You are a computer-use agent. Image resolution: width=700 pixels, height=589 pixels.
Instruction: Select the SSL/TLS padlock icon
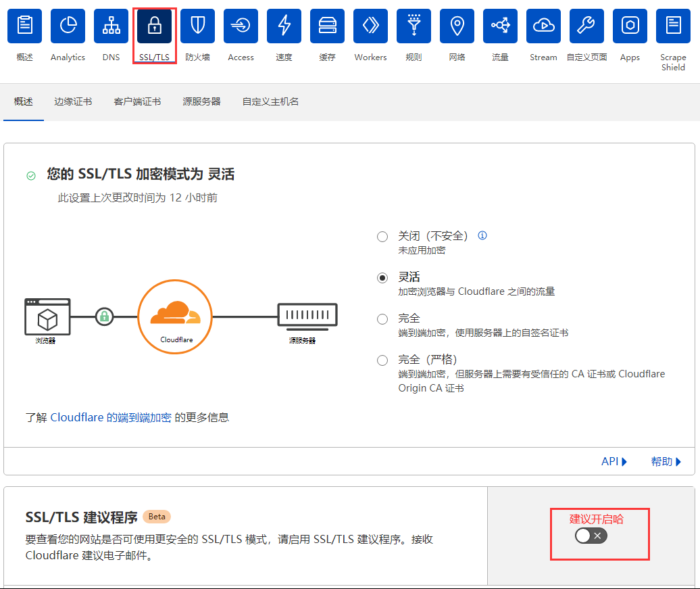coord(155,26)
